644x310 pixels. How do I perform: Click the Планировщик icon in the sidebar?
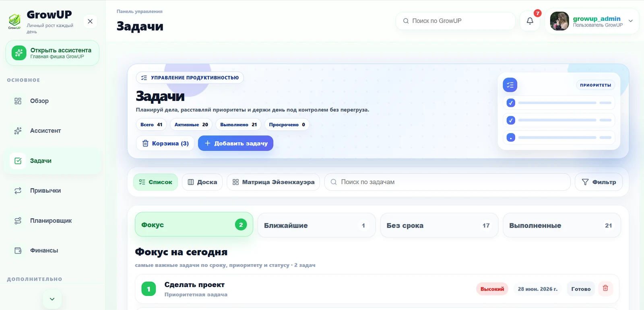18,221
